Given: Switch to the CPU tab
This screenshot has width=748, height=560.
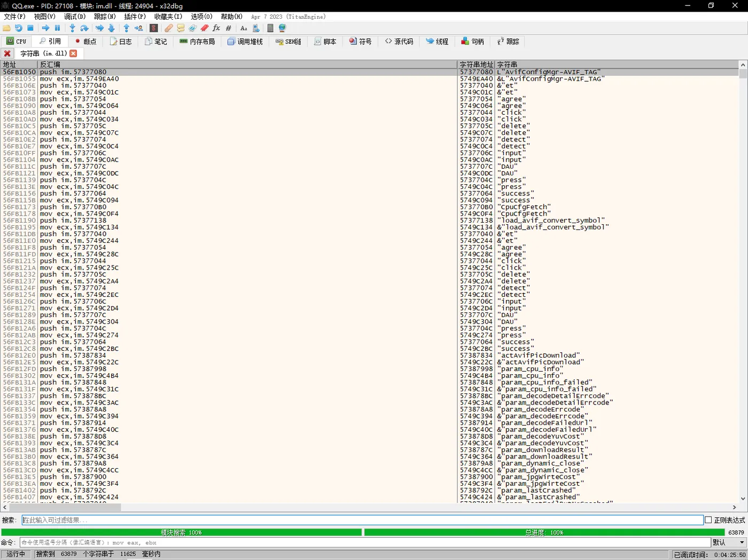Looking at the screenshot, I should 17,42.
